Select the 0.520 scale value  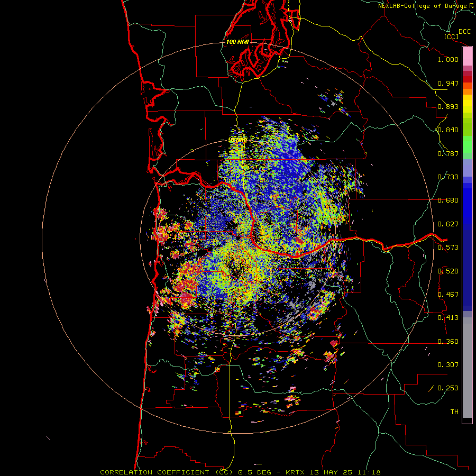click(448, 271)
